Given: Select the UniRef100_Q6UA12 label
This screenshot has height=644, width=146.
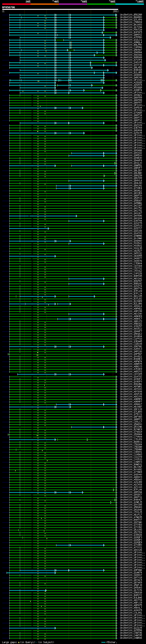Looking at the screenshot, I should [131, 191].
